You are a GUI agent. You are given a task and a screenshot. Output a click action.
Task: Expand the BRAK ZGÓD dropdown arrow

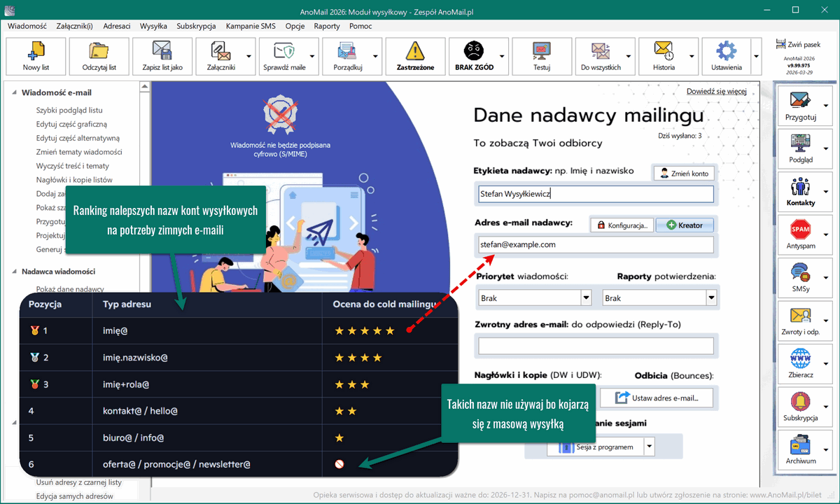click(x=502, y=56)
